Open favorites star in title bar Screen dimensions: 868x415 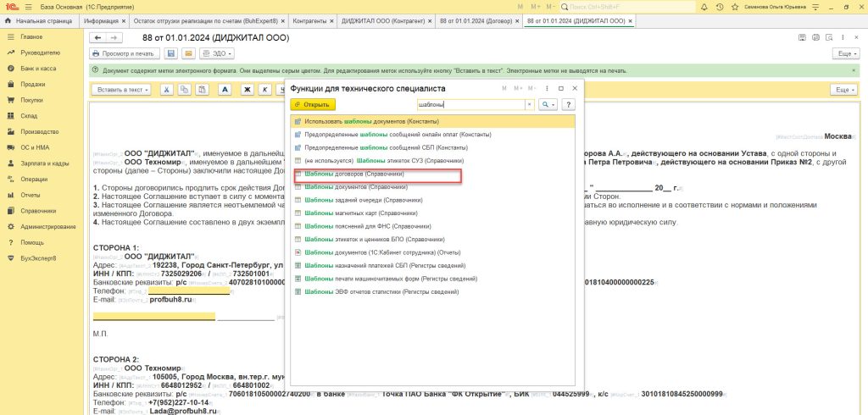(735, 7)
